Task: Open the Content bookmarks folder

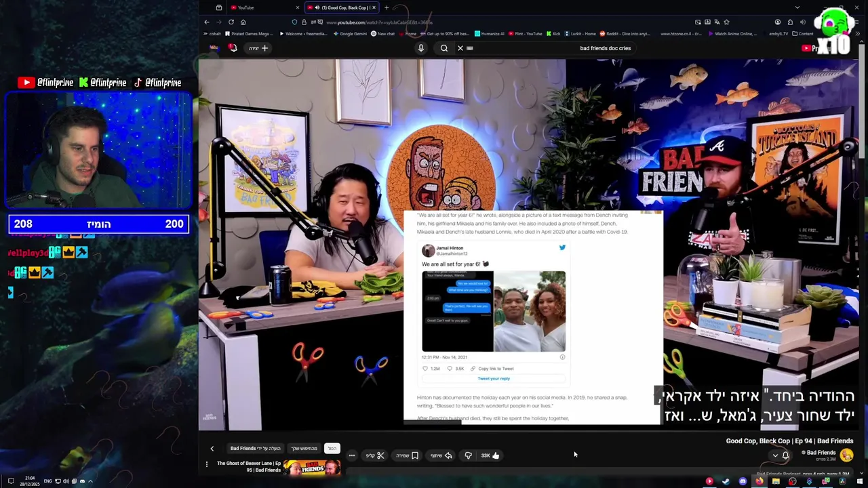Action: tap(803, 34)
